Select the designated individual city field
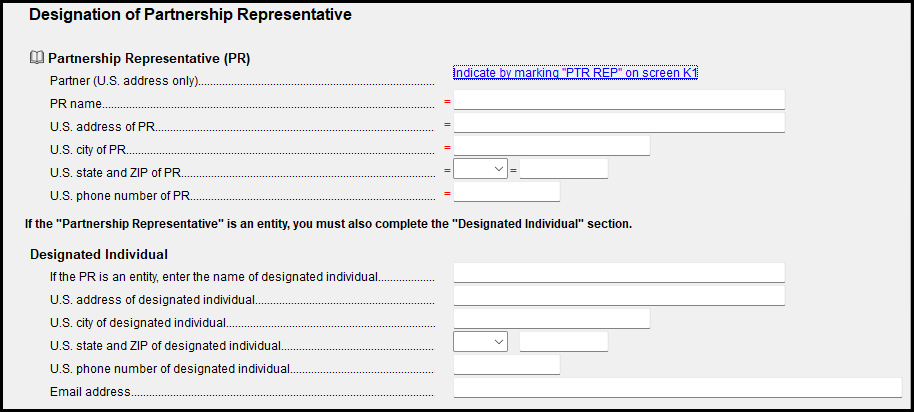This screenshot has width=914, height=412. 551,319
